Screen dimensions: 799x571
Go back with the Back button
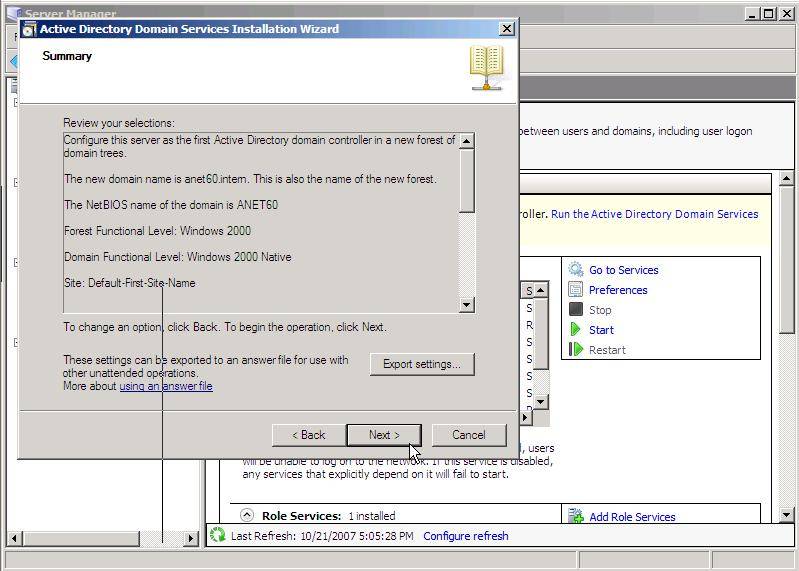309,435
